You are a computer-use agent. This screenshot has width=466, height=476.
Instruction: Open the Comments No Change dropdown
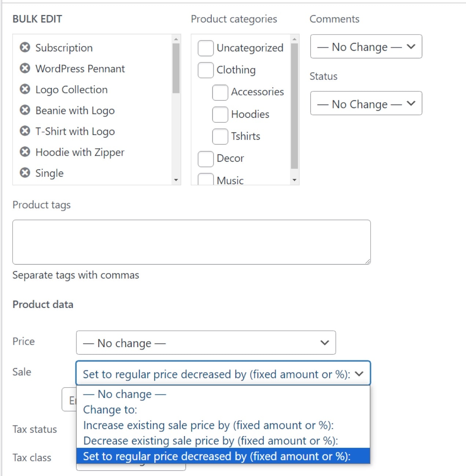tap(366, 47)
